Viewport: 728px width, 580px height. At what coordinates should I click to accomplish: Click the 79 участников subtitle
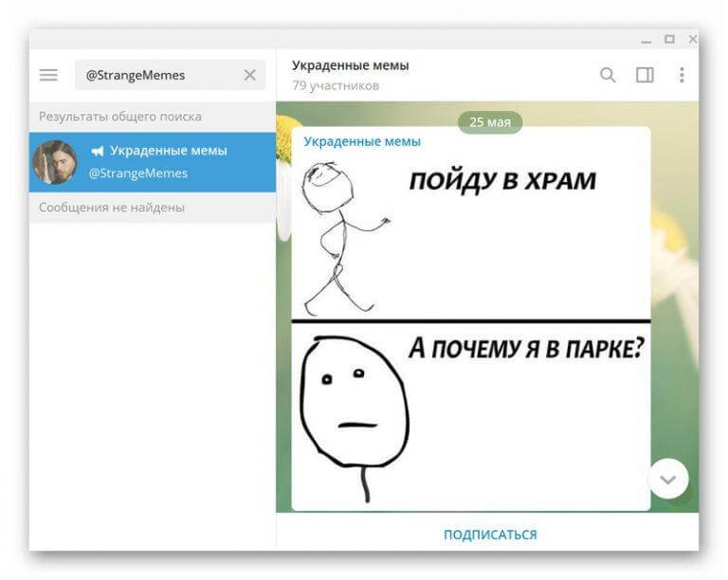pyautogui.click(x=335, y=86)
